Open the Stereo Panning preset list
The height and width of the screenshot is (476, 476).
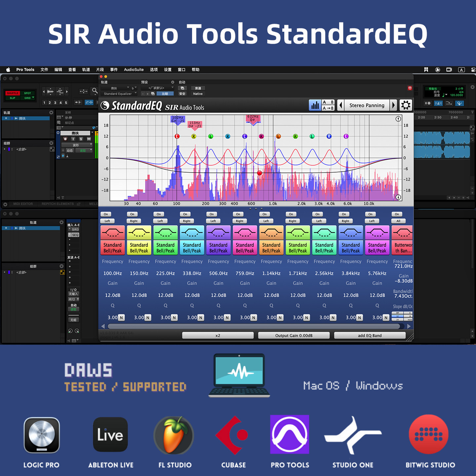[367, 105]
